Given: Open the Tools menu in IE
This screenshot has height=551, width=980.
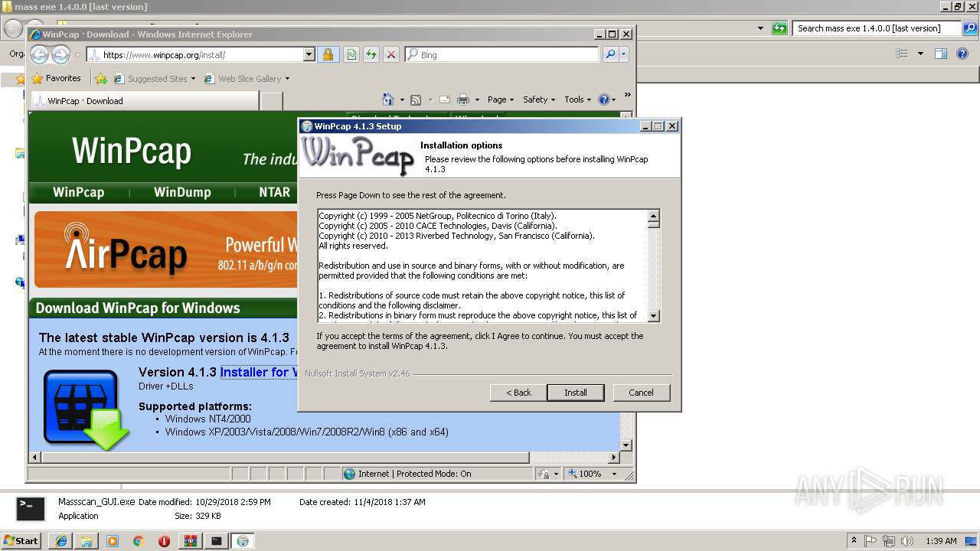Looking at the screenshot, I should [x=578, y=99].
